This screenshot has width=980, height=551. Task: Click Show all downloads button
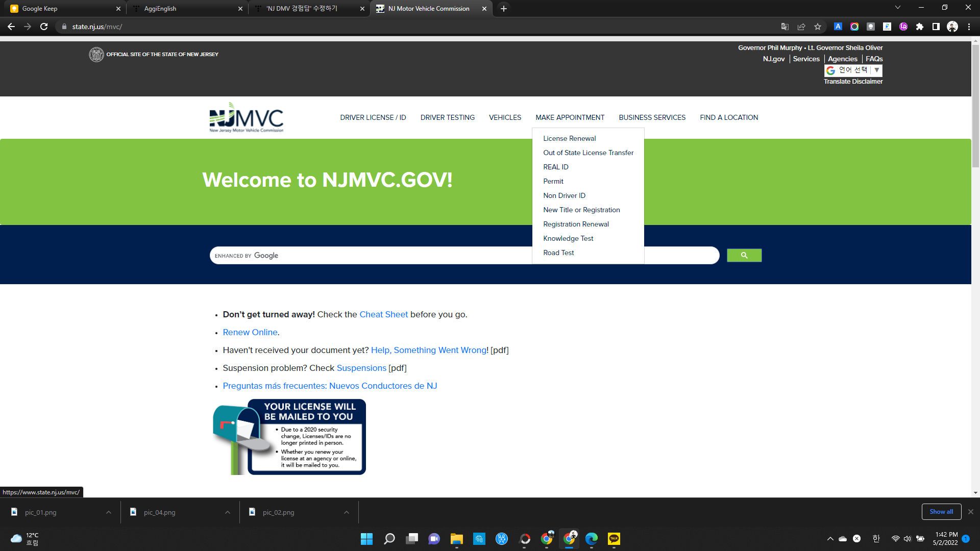point(941,512)
